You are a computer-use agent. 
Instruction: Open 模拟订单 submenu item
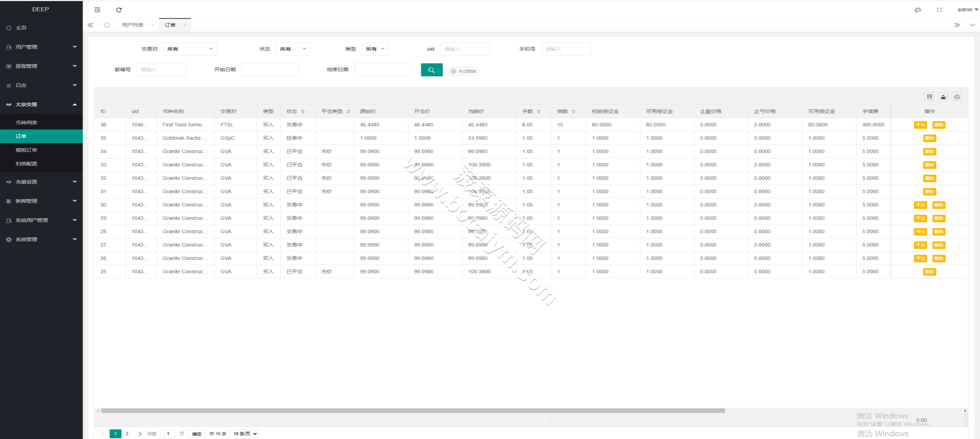41,150
